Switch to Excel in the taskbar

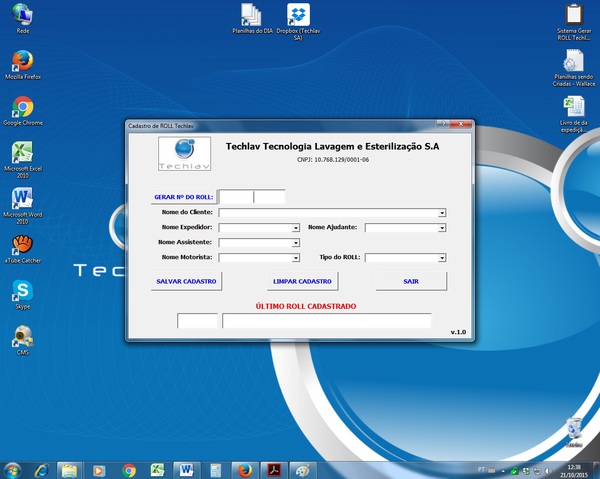click(x=157, y=470)
